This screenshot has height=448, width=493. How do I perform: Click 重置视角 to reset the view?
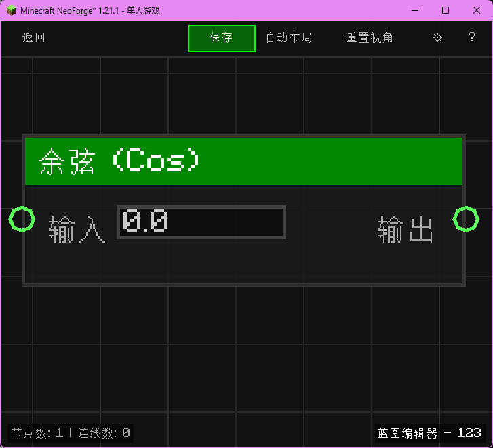370,38
